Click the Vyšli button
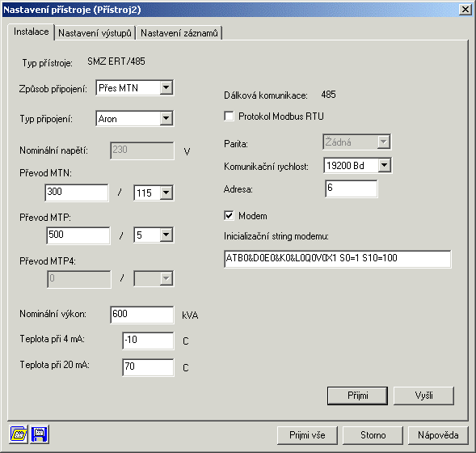This screenshot has width=476, height=453. tap(423, 396)
